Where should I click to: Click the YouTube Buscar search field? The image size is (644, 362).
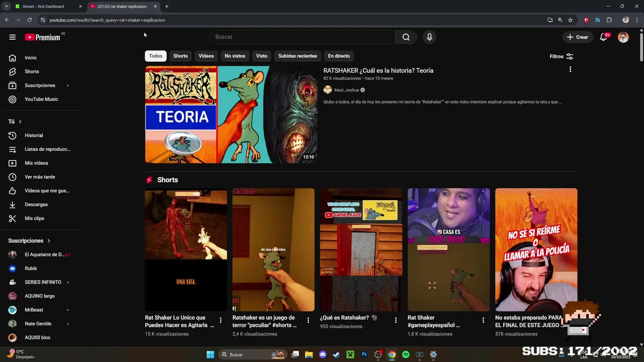(302, 37)
